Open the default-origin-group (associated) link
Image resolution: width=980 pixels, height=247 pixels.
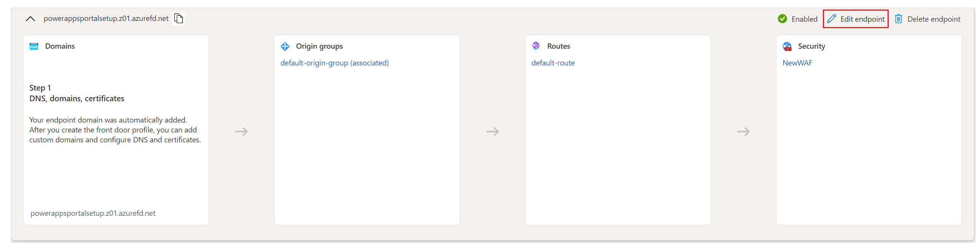point(335,63)
